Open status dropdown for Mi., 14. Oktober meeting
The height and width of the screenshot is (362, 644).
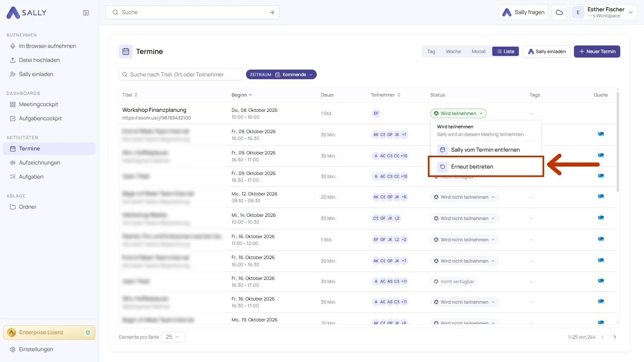(x=464, y=219)
